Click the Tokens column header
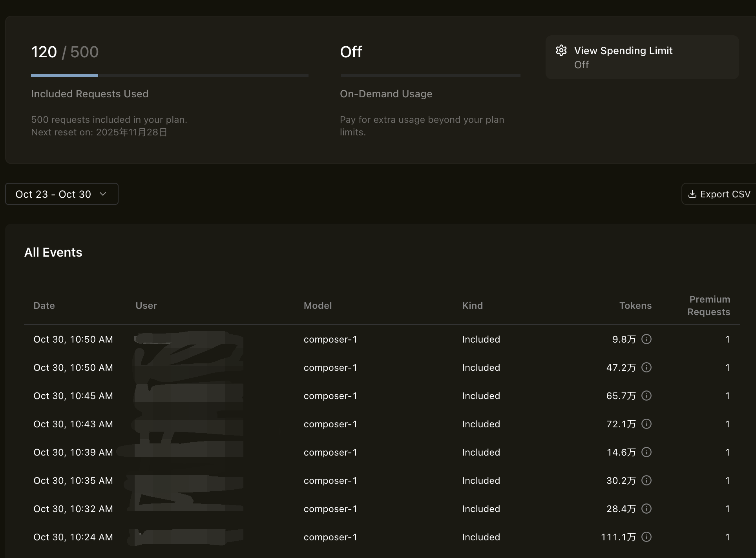756x558 pixels. (635, 306)
